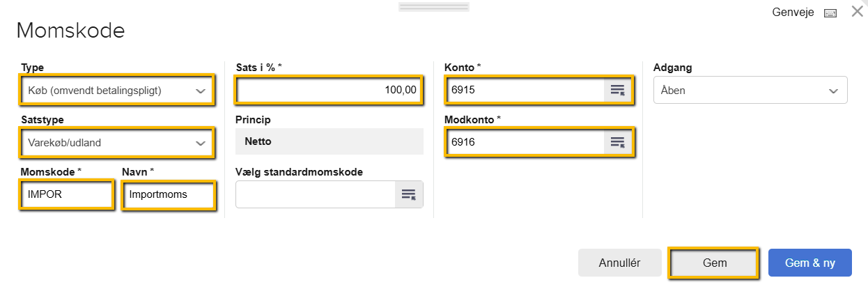Click into the Modkonto number field
The image size is (868, 294).
coord(525,142)
